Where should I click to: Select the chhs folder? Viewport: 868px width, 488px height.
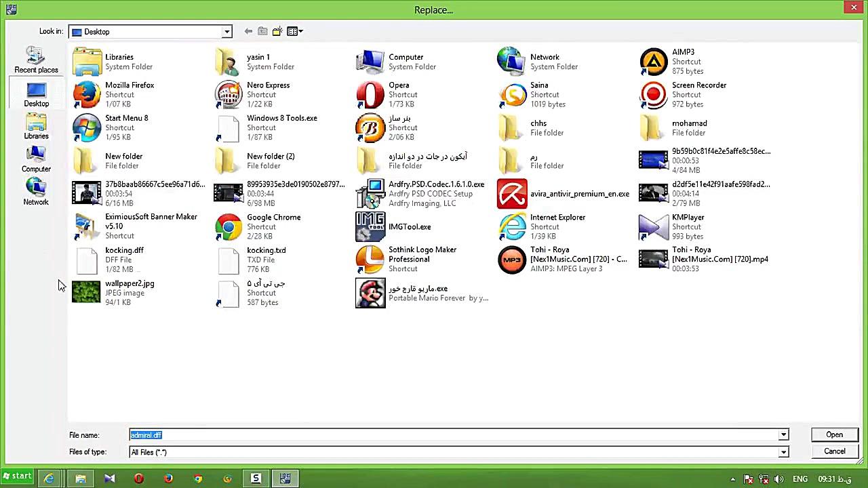531,127
